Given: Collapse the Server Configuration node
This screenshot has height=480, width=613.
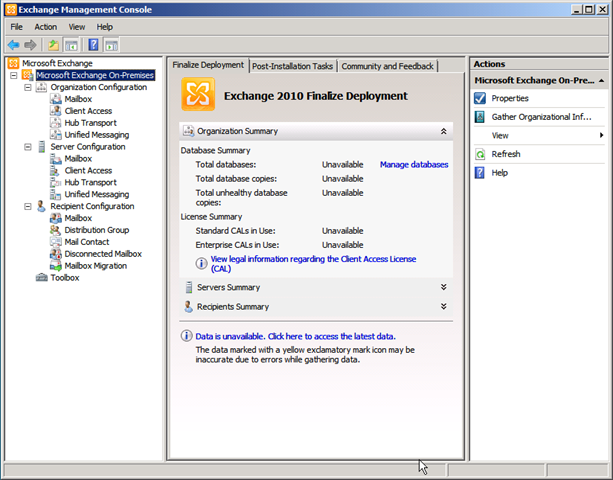Looking at the screenshot, I should coord(28,147).
